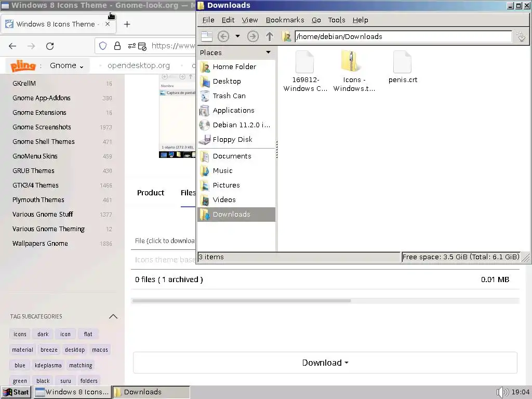This screenshot has height=399, width=532.
Task: Click the home folder icon beside path bar
Action: pyautogui.click(x=287, y=36)
